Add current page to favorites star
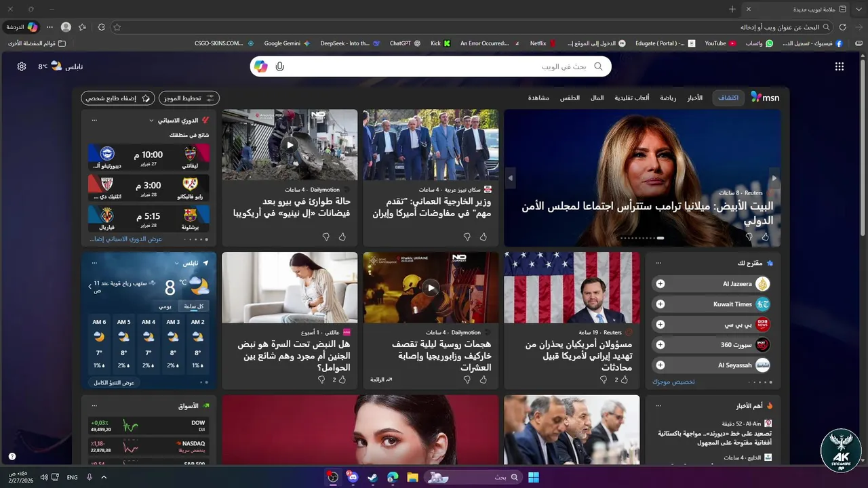Viewport: 868px width, 488px height. point(117,27)
